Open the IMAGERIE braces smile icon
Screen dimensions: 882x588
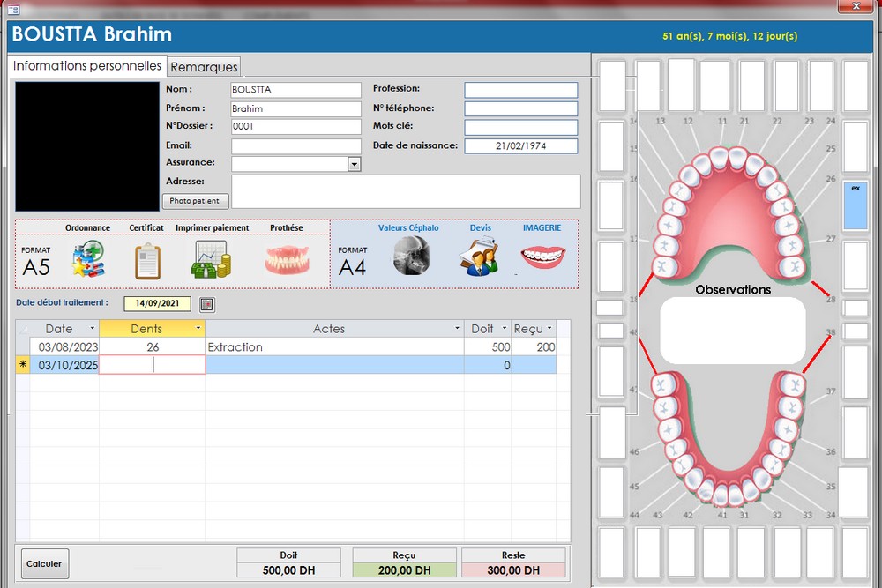click(542, 257)
